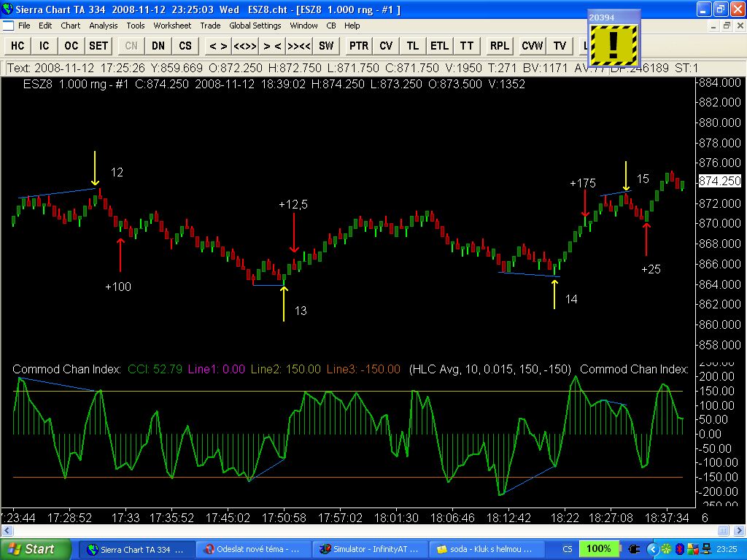
Task: Click the Windows Start button
Action: tap(36, 549)
